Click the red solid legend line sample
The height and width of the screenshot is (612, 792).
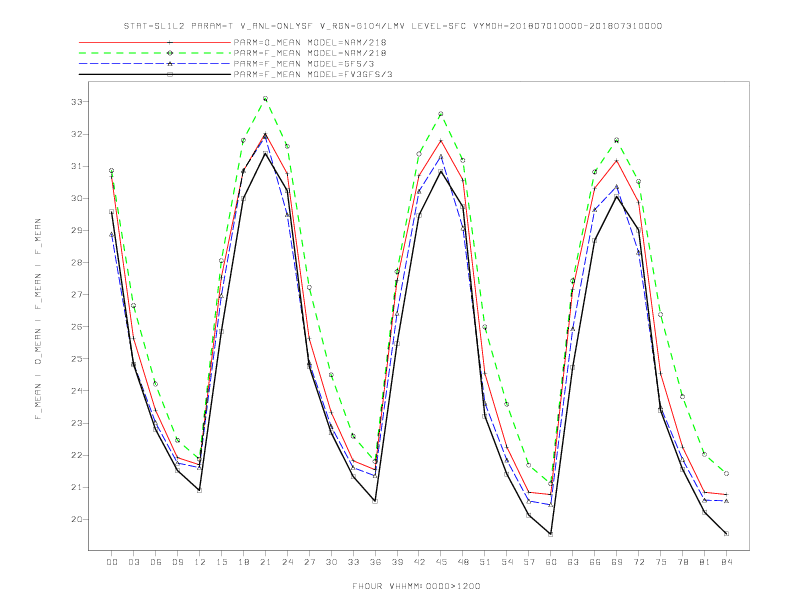[x=155, y=42]
